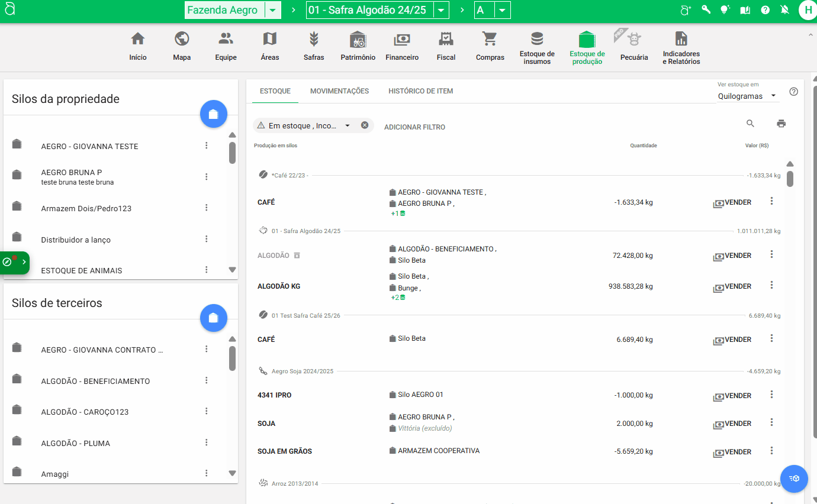Click the print icon in stock panel

(781, 124)
